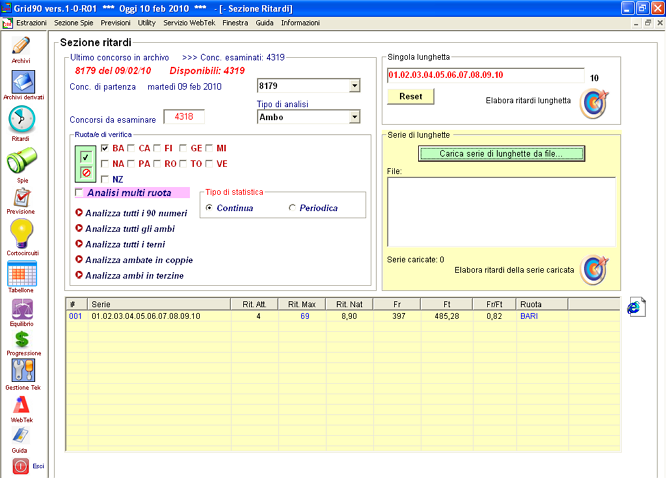Open the Cortocircuiti lightbulb icon

coord(21,233)
